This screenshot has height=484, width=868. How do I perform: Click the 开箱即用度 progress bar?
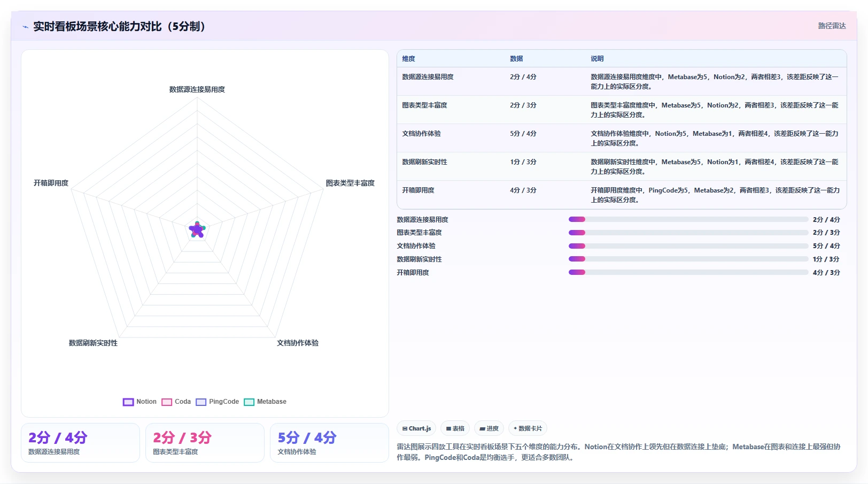tap(688, 272)
